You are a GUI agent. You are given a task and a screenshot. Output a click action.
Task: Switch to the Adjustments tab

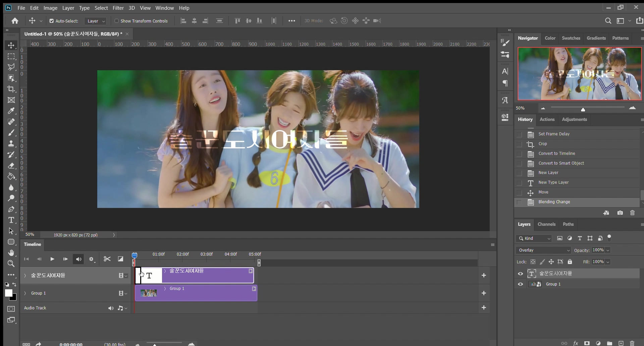tap(574, 119)
